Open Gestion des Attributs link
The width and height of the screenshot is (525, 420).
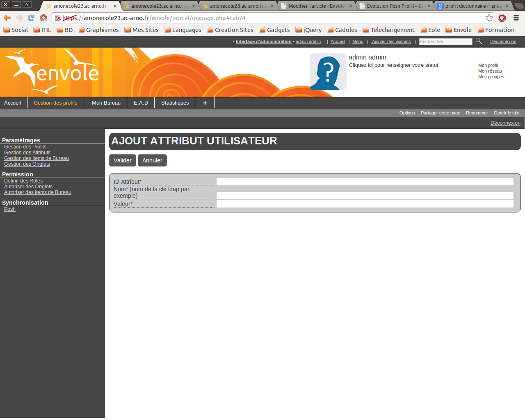pyautogui.click(x=27, y=153)
